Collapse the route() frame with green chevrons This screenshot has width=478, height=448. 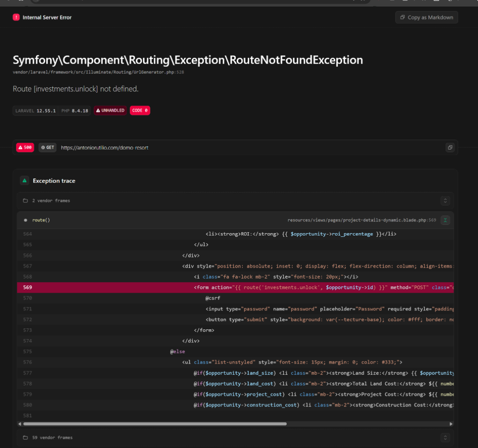coord(445,220)
